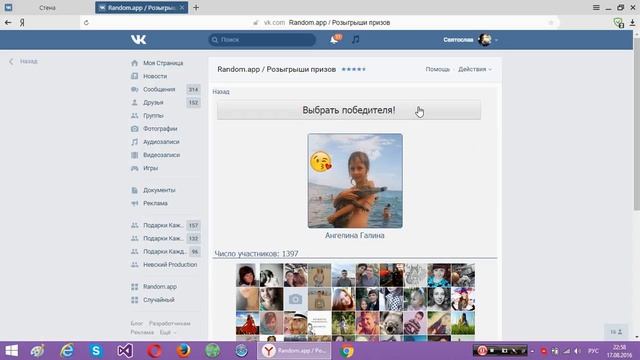640x360 pixels.
Task: Open the winner's large photo
Action: [355, 181]
